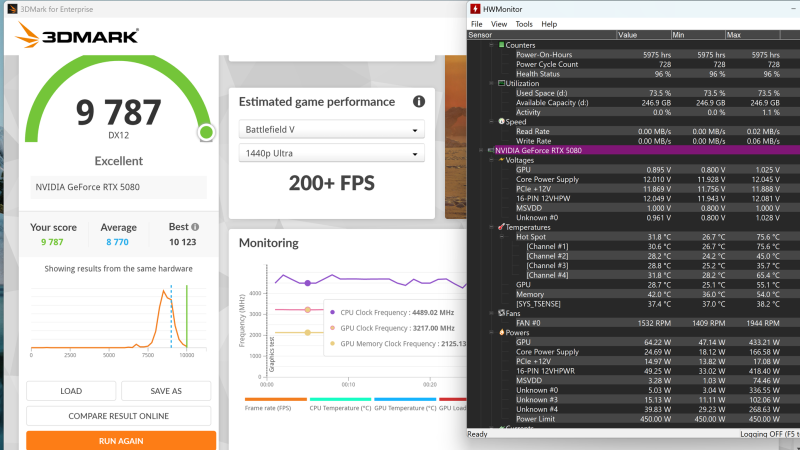Viewport: 800px width, 450px height.
Task: Click the orange Frame rate (FPS) legend bar
Action: coord(276,399)
